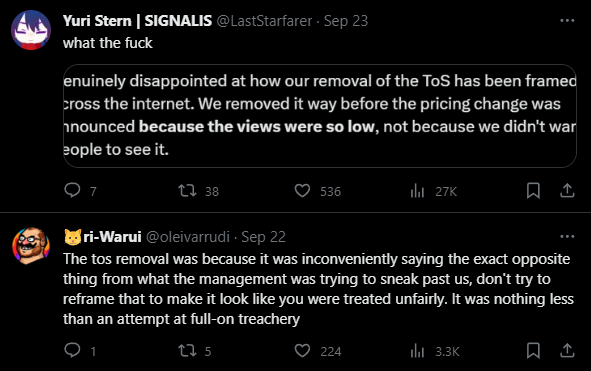
Task: Visit the @LastStarfarer handle
Action: pyautogui.click(x=264, y=21)
